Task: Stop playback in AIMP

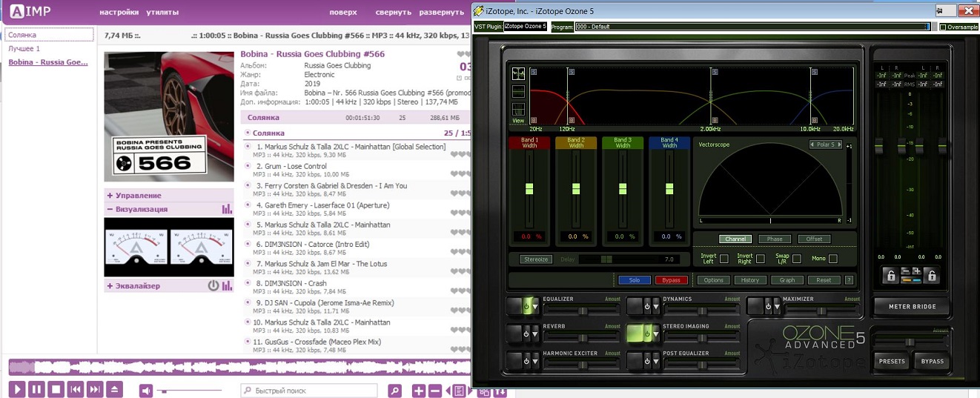Action: point(56,390)
